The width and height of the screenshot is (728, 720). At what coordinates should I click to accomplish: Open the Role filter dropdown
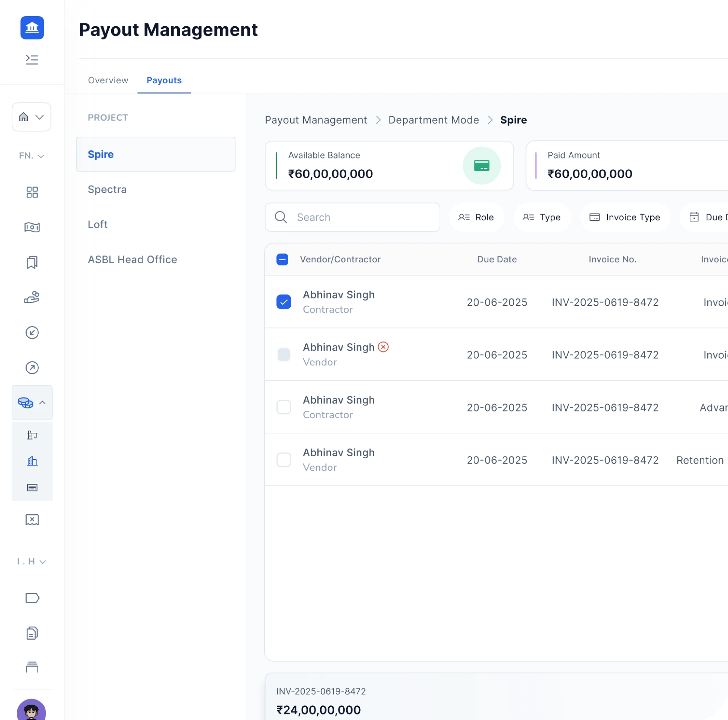tap(476, 217)
